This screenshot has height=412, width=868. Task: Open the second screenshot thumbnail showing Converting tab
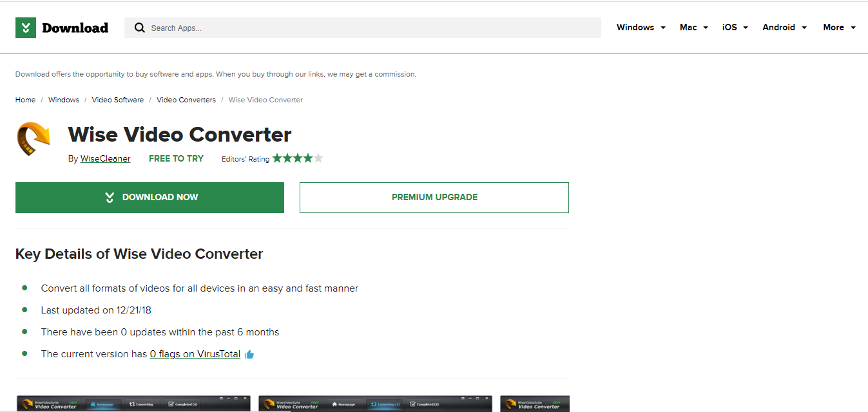click(x=375, y=404)
